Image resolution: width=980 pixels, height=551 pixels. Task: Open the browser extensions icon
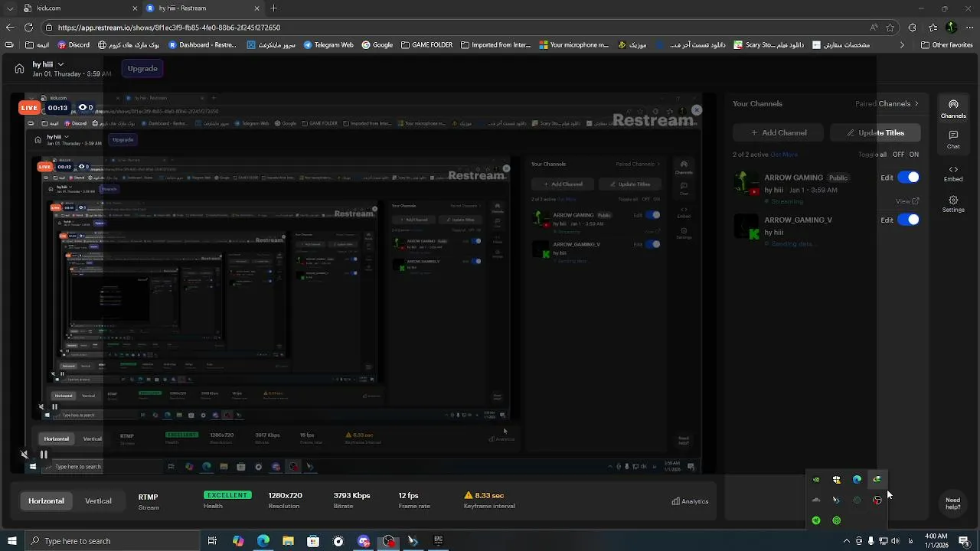click(x=912, y=28)
